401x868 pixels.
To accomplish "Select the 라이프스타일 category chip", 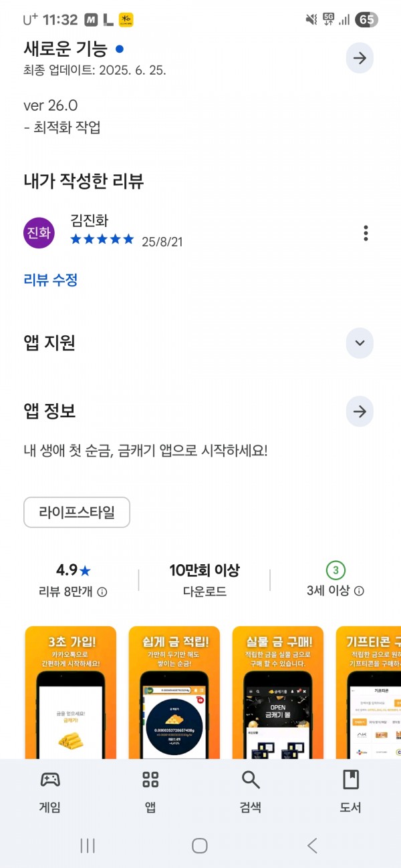I will point(77,513).
